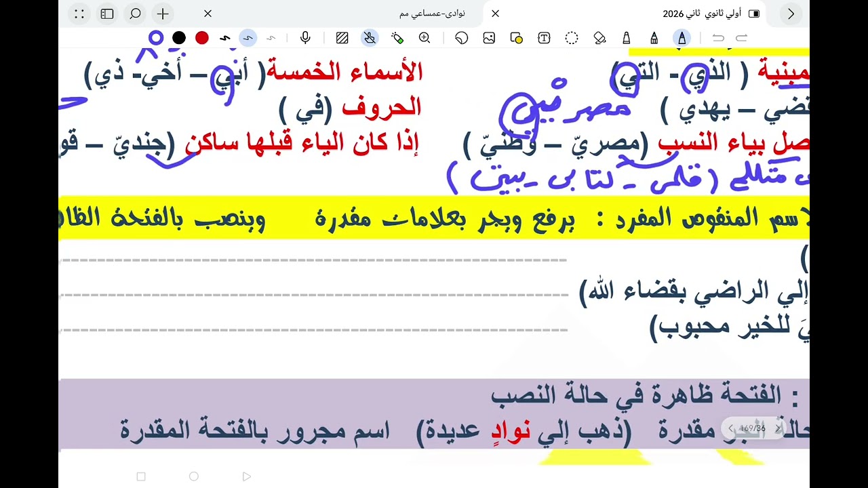Redo the last stroke
The image size is (868, 488).
click(742, 38)
